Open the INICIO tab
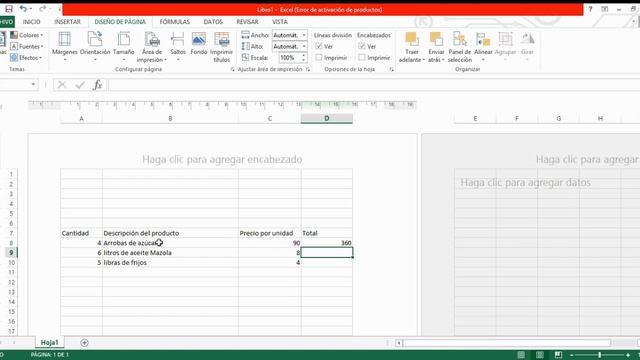Screen dimensions: 640x360 point(31,22)
